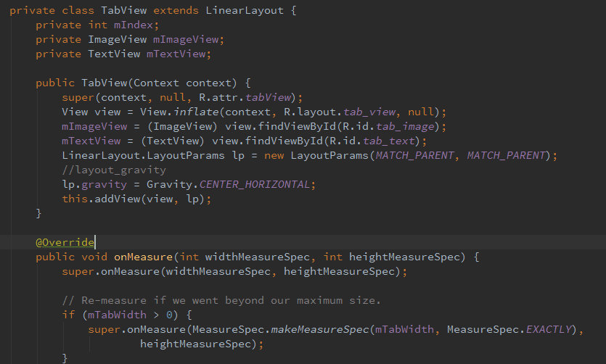Image resolution: width=606 pixels, height=364 pixels.
Task: Click the first MATCH_PARENT argument
Action: pyautogui.click(x=414, y=156)
